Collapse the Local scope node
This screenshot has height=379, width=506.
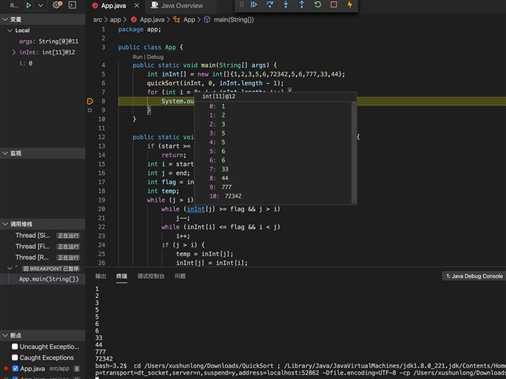pyautogui.click(x=10, y=30)
